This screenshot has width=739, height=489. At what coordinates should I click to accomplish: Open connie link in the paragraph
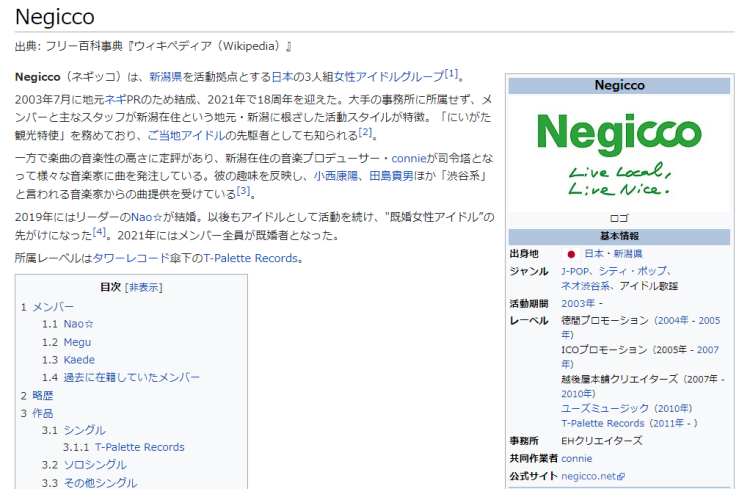point(408,158)
